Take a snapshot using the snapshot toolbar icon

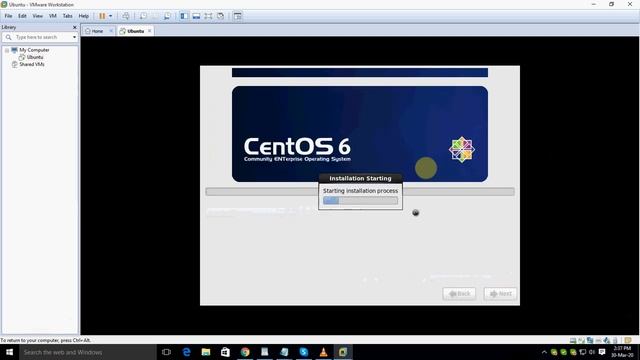coord(143,16)
